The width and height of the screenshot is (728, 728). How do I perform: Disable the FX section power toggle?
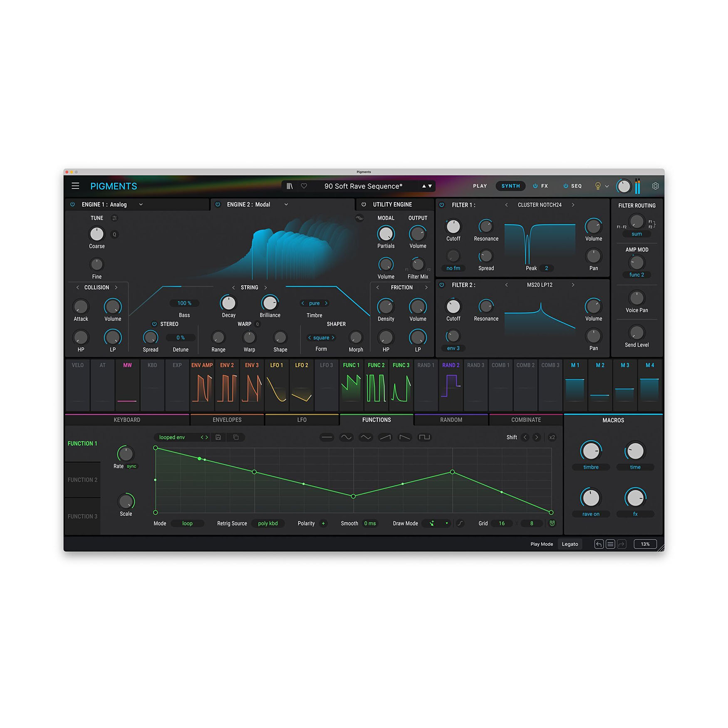click(535, 186)
